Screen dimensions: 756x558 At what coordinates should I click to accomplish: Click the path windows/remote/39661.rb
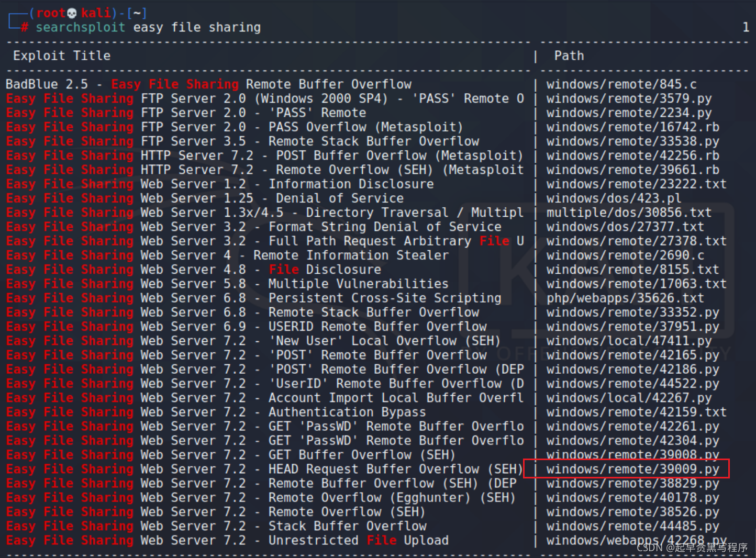pyautogui.click(x=632, y=170)
